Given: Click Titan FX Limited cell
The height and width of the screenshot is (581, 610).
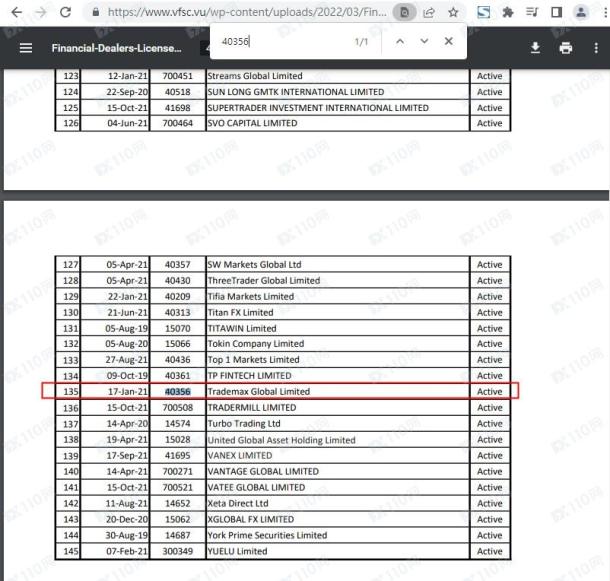Looking at the screenshot, I should click(x=337, y=312).
